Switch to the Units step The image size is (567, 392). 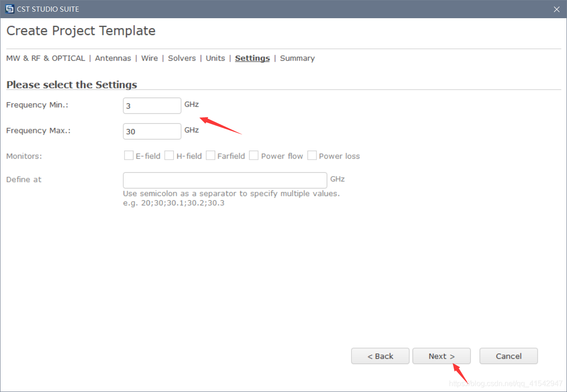click(x=216, y=58)
